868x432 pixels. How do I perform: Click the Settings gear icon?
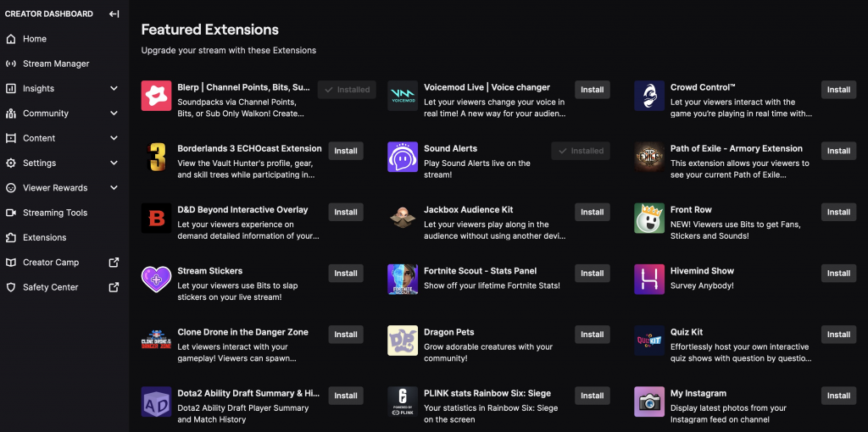[10, 163]
